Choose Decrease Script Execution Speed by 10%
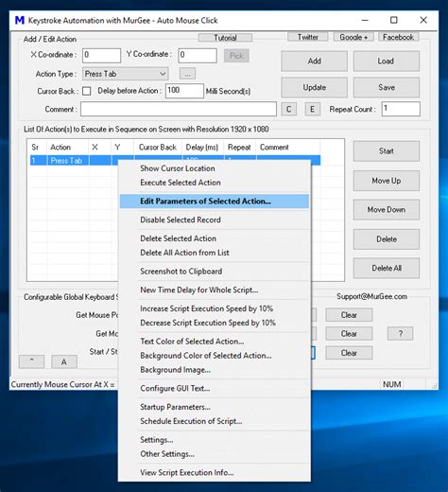Viewport: 448px width, 492px height. coord(215,323)
